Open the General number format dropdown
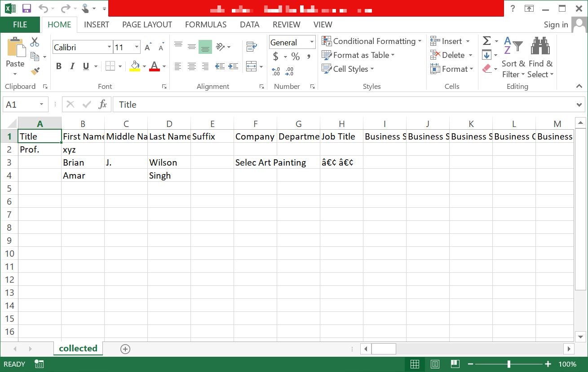 [x=311, y=42]
